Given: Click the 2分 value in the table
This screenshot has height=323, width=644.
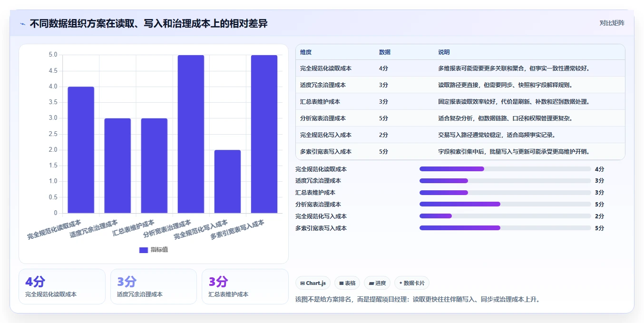Looking at the screenshot, I should tap(383, 135).
